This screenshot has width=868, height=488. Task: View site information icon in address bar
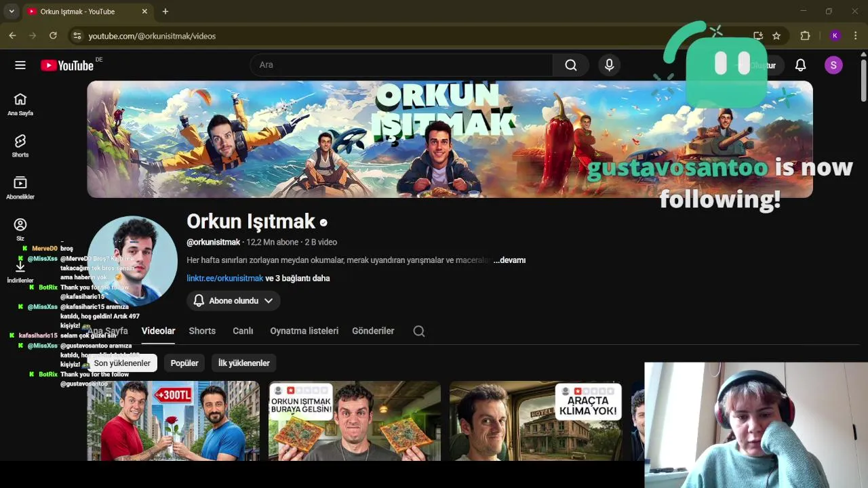pyautogui.click(x=77, y=36)
